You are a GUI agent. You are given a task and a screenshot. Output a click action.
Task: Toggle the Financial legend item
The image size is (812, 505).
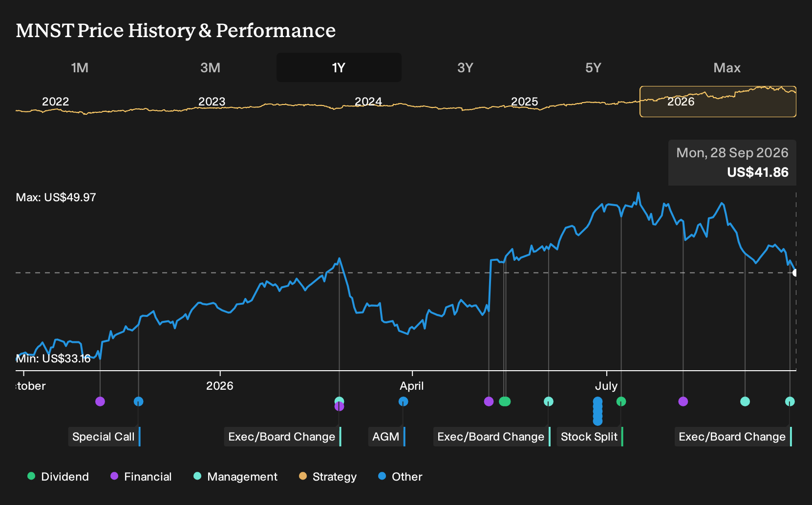pos(141,477)
